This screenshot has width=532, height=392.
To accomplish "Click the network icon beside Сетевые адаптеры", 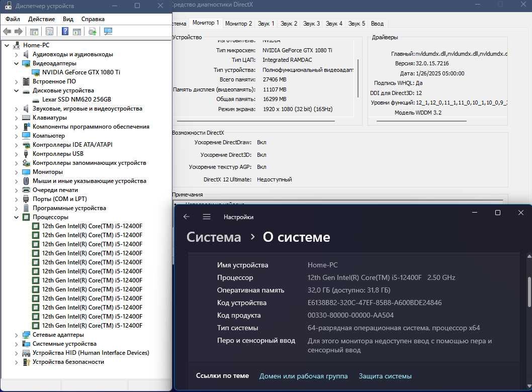I will point(26,335).
